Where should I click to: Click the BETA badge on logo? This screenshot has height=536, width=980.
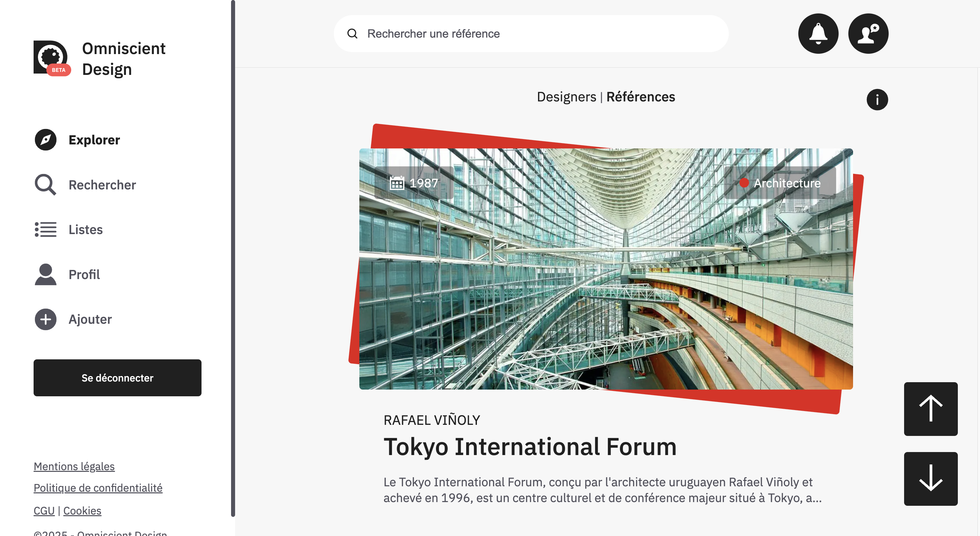[x=58, y=70]
